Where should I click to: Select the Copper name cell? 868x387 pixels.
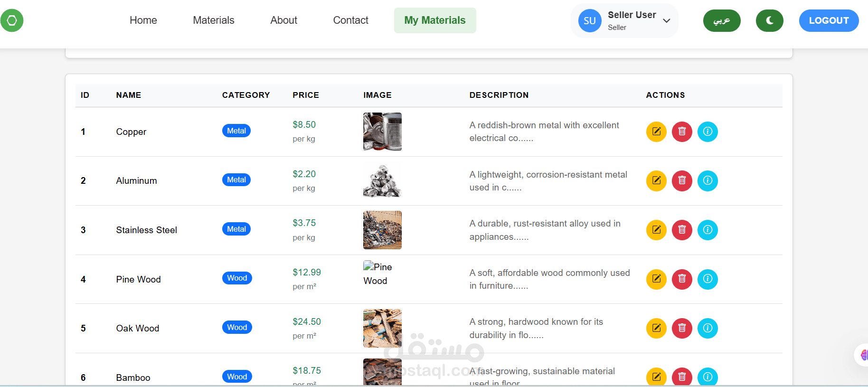coord(131,132)
